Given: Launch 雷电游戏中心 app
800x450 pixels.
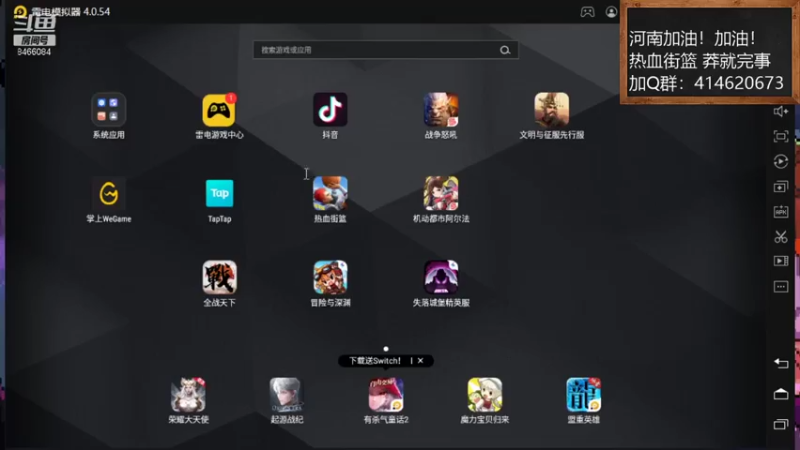Looking at the screenshot, I should point(219,110).
